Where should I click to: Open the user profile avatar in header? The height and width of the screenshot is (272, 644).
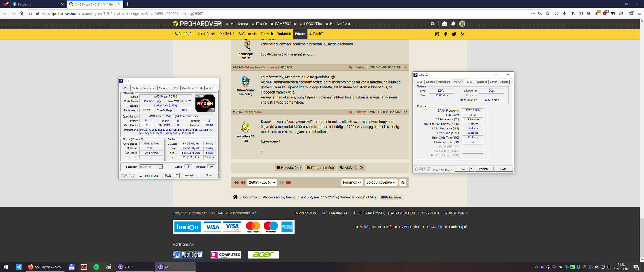[x=462, y=24]
